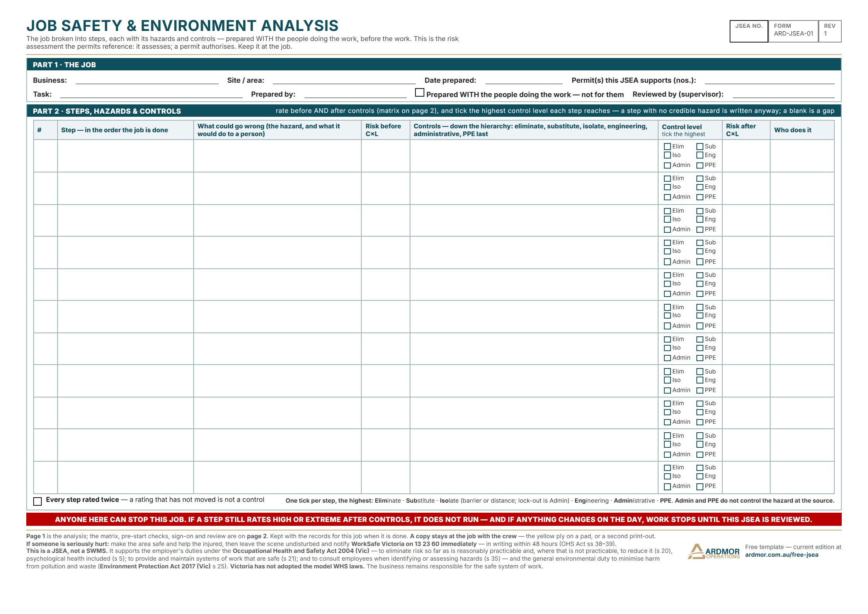Click the Business field line
Screen dimensions: 868x614
pos(147,80)
